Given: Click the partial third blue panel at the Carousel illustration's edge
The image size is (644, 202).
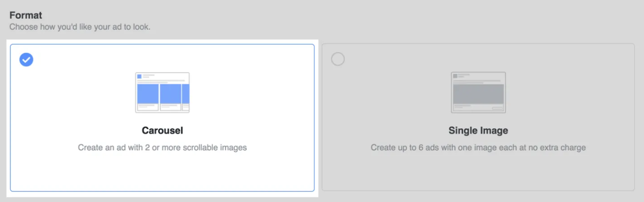Looking at the screenshot, I should click(186, 93).
